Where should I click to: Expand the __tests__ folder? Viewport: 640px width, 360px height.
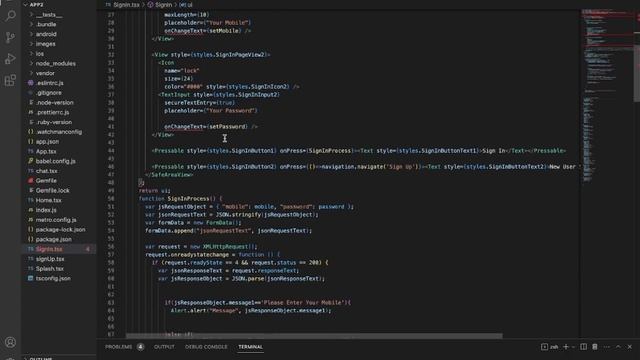(49, 15)
